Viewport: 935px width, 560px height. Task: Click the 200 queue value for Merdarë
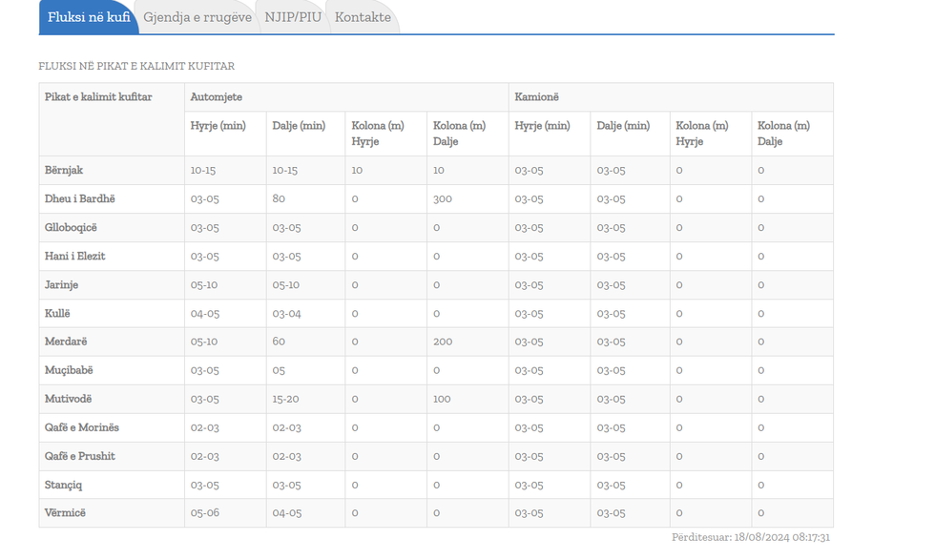[x=442, y=342]
